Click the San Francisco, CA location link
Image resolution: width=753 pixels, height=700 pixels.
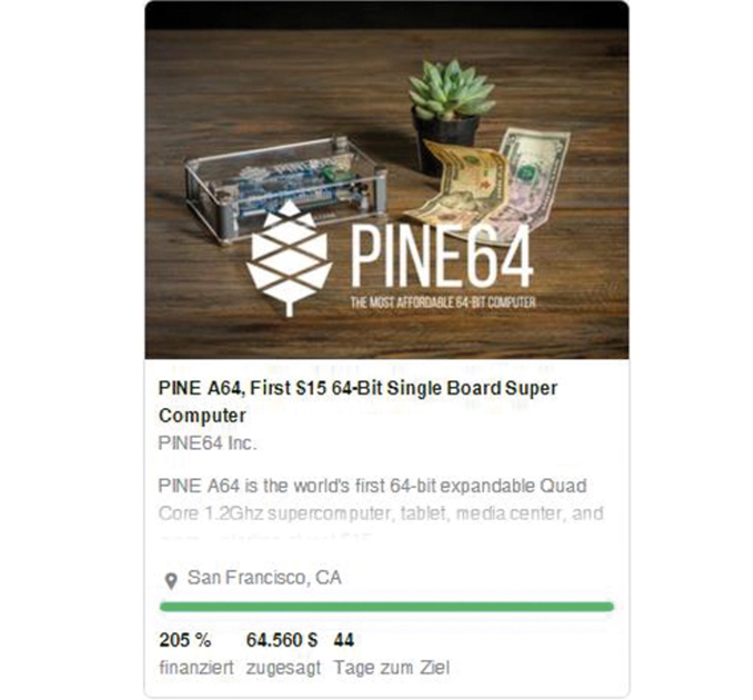(x=264, y=577)
